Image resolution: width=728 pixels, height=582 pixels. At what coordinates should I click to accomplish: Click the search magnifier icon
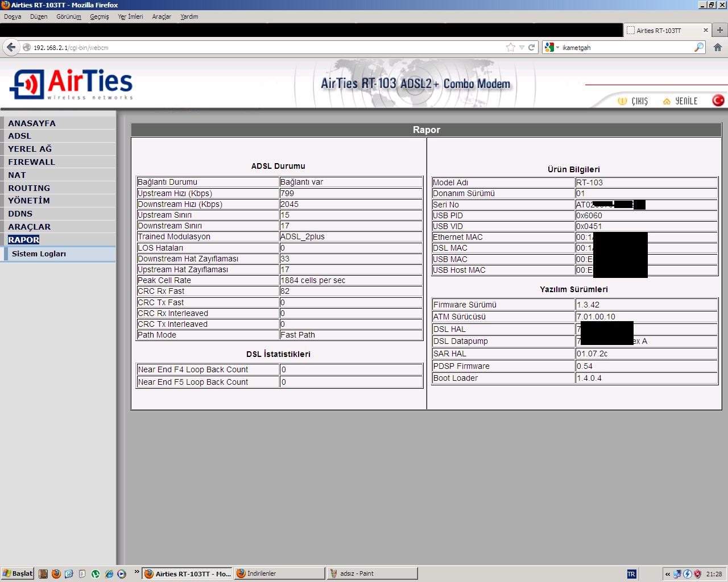tap(699, 47)
